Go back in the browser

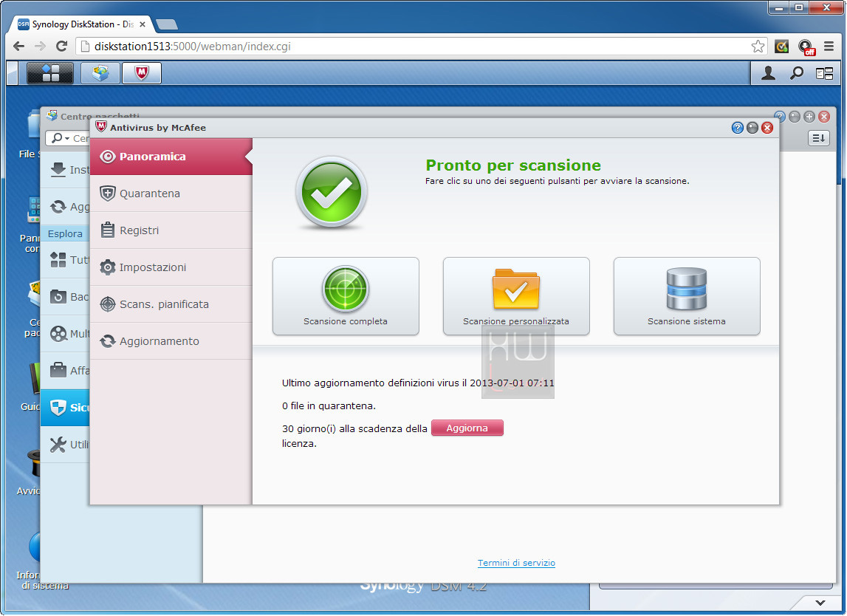click(x=19, y=47)
